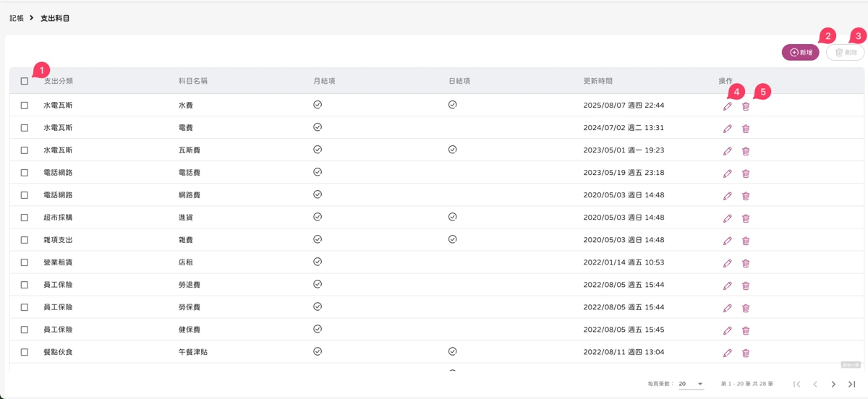Go to the next page of results
The width and height of the screenshot is (868, 399).
(833, 385)
